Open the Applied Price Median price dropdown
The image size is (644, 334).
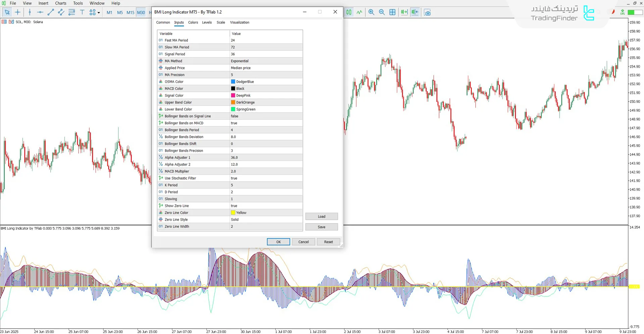point(266,68)
